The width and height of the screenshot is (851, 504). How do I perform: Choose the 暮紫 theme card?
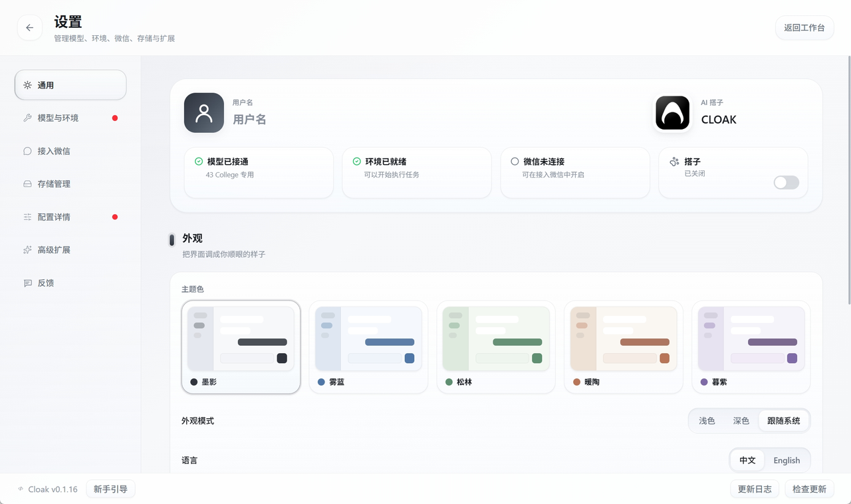(751, 347)
